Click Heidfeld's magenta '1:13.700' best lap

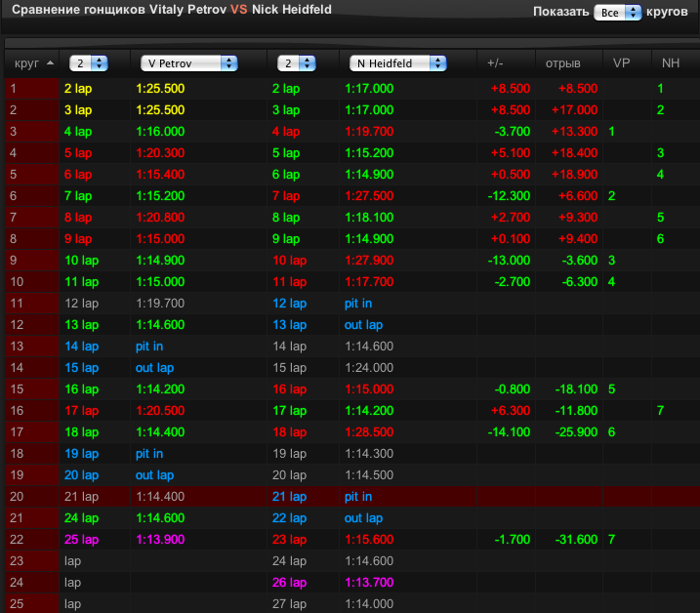point(369,582)
